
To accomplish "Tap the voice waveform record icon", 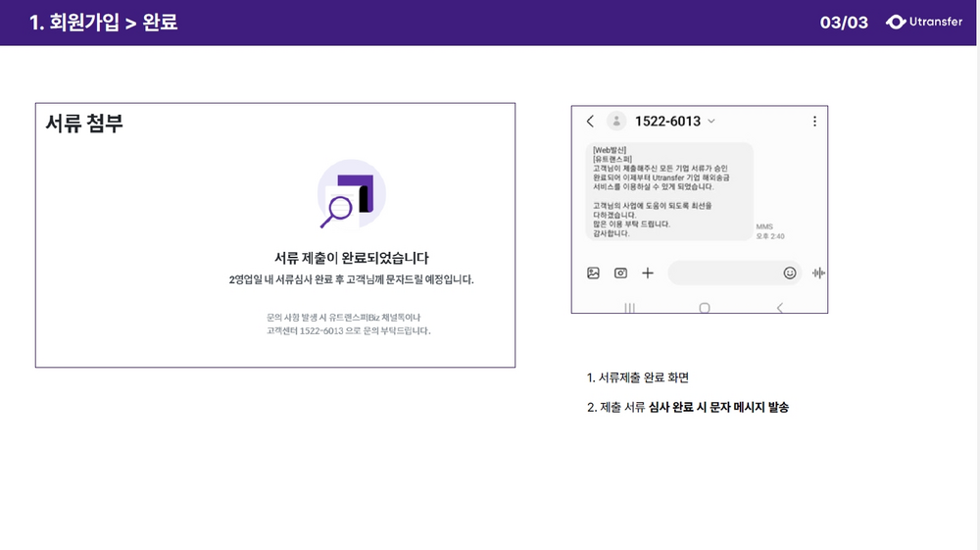I will click(818, 274).
